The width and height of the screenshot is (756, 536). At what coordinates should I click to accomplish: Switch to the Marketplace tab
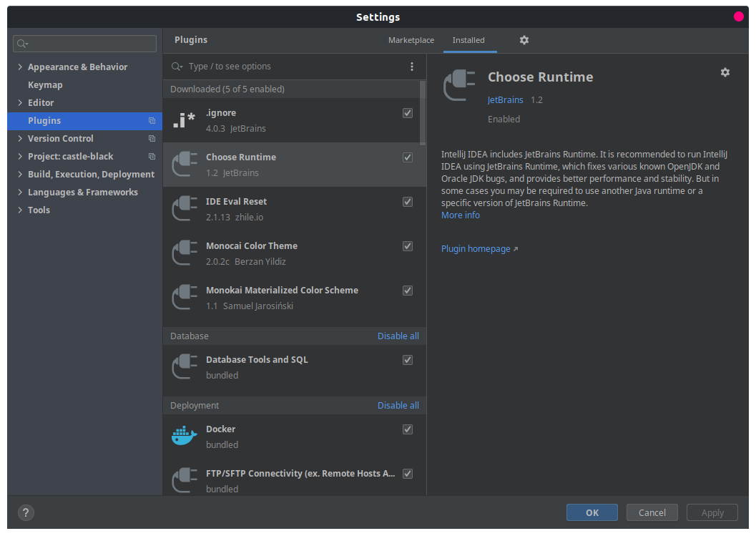coord(411,40)
